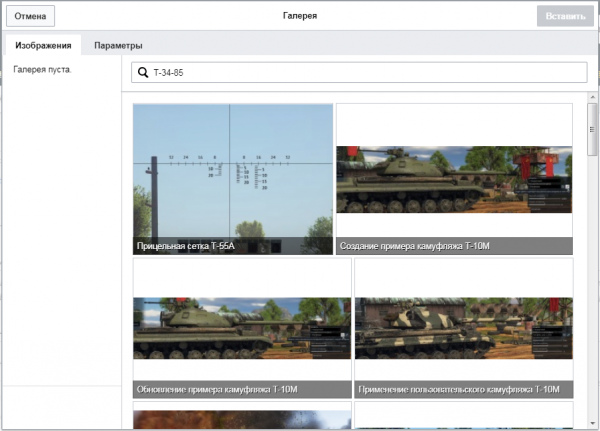Click the Отмена button

coord(30,16)
